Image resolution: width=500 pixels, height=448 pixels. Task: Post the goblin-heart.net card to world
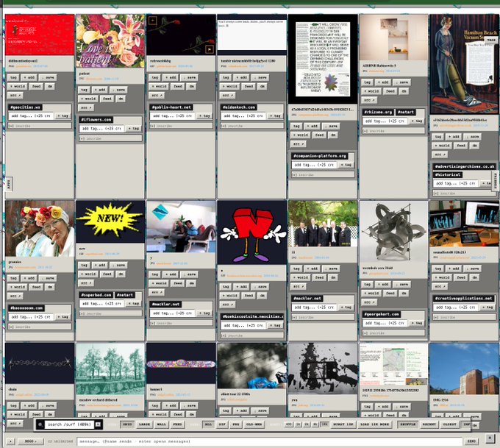tap(159, 86)
